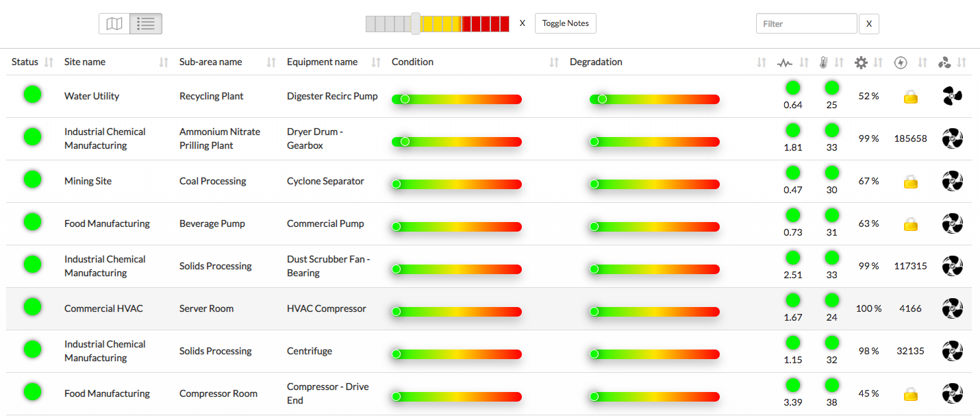Viewport: 980px width, 416px height.
Task: Click the Toggle Notes button
Action: click(565, 23)
